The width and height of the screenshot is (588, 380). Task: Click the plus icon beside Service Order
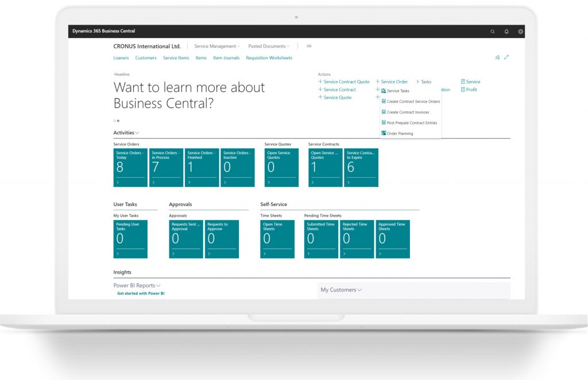coord(378,82)
